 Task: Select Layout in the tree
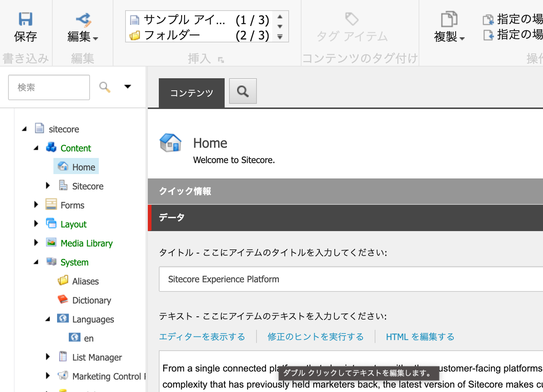point(74,224)
